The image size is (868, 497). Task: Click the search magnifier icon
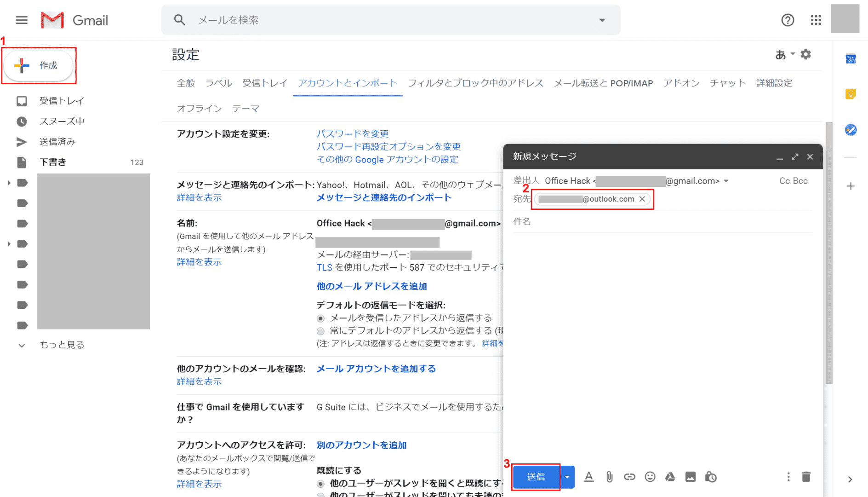(179, 20)
